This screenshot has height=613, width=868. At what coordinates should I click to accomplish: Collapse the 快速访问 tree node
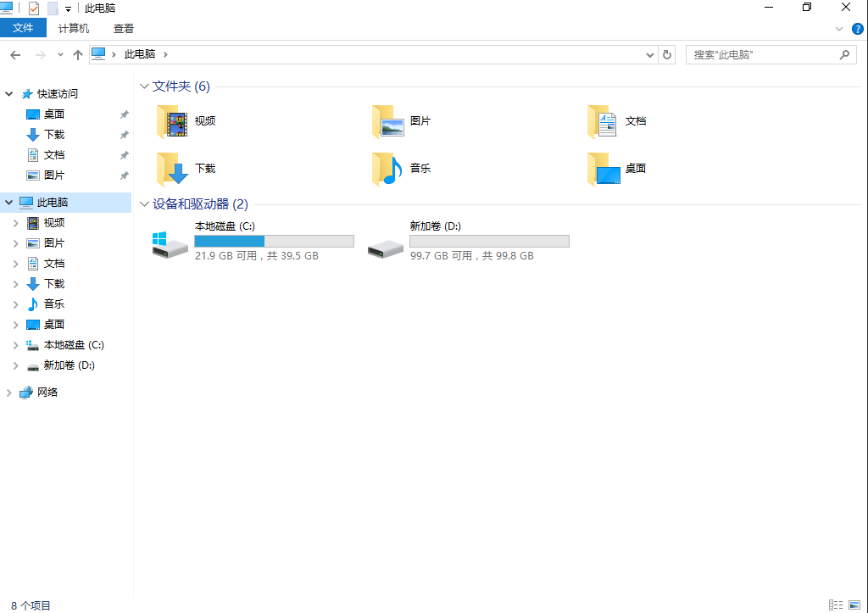click(8, 94)
